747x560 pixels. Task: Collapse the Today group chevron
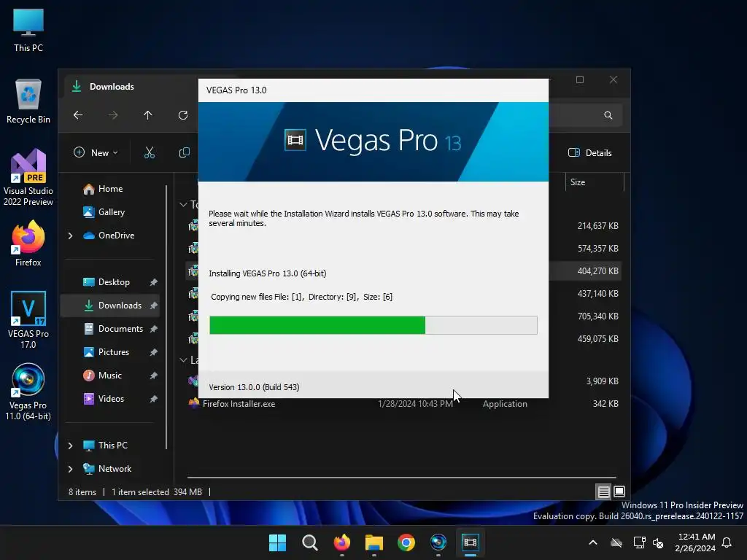tap(183, 204)
